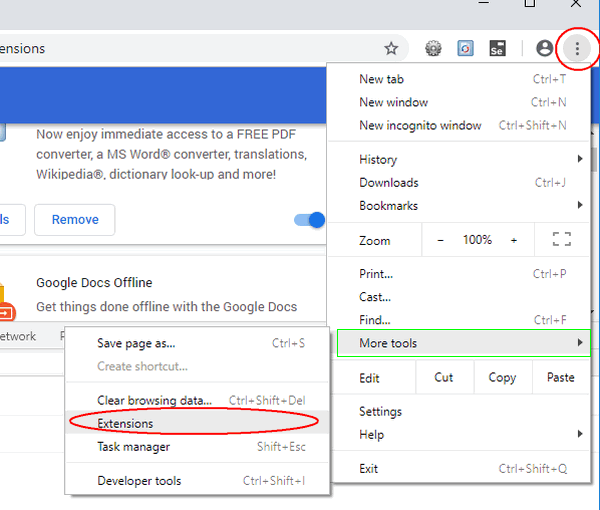Choose Cast... from the menu
600x510 pixels.
click(458, 297)
